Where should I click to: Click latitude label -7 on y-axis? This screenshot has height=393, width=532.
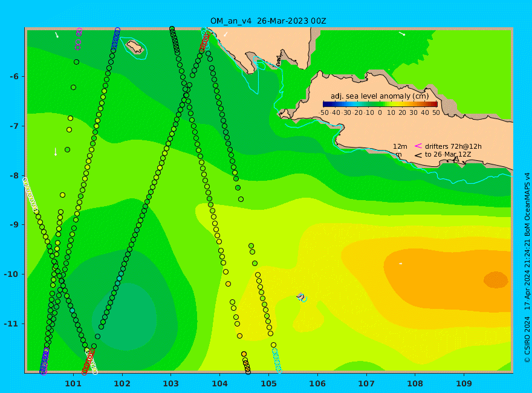pos(15,126)
